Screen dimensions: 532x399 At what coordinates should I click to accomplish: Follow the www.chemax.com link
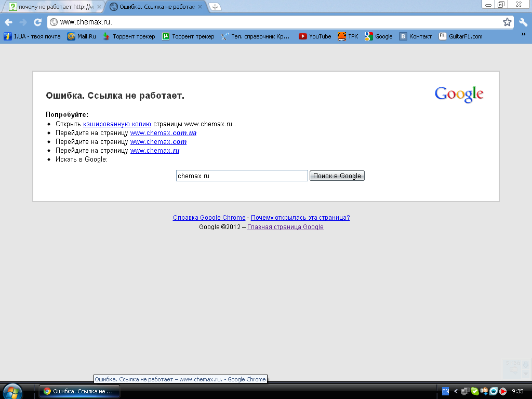pyautogui.click(x=158, y=142)
